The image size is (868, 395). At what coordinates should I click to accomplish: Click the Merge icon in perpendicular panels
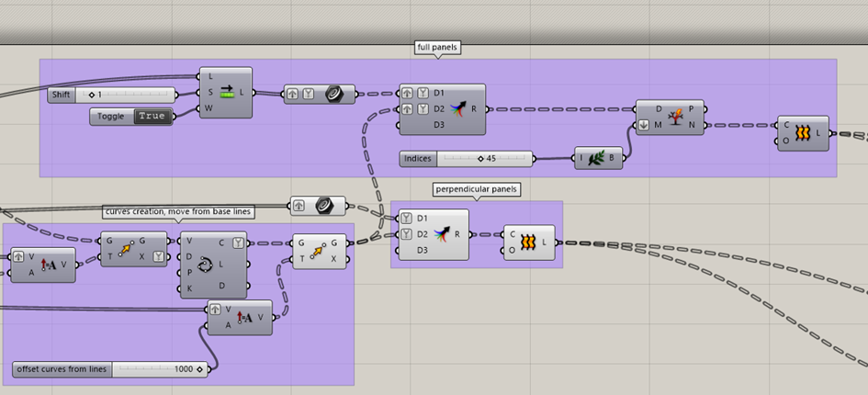coord(441,234)
